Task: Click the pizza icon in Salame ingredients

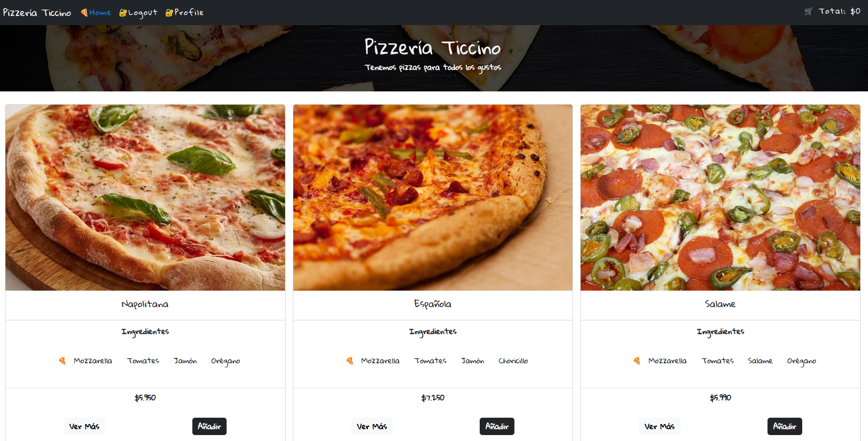Action: pos(637,361)
